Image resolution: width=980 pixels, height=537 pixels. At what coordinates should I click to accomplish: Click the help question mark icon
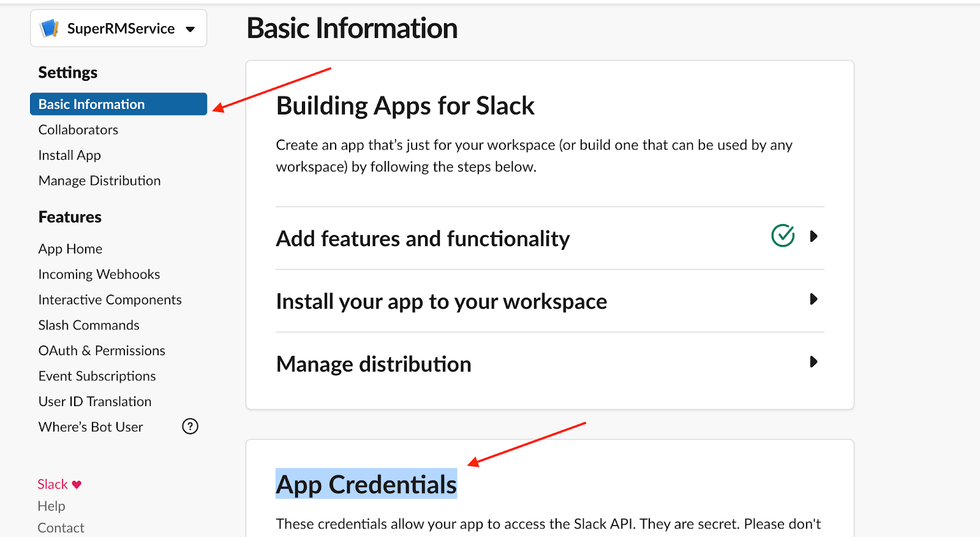(x=190, y=427)
